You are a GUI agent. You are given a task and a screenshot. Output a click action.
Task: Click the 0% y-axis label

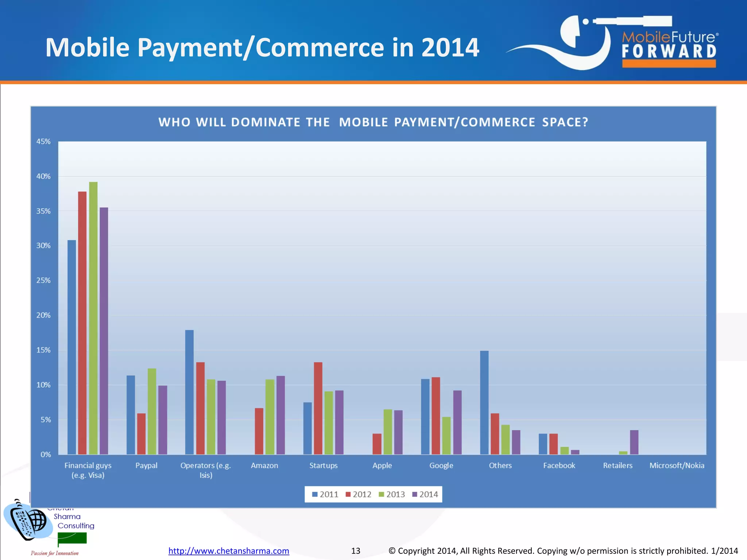click(x=46, y=455)
